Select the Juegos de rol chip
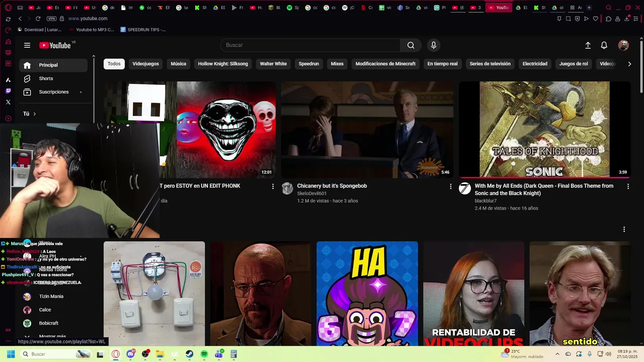This screenshot has height=362, width=644. [574, 64]
